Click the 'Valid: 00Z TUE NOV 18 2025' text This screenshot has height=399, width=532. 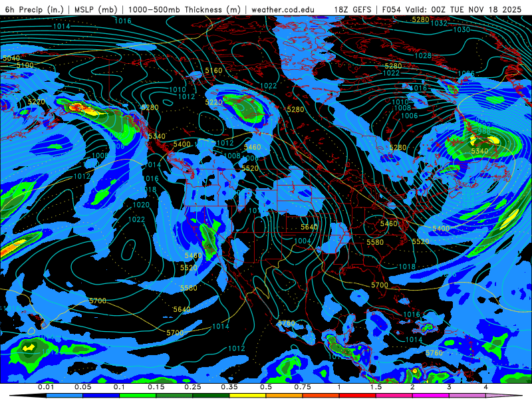(x=465, y=9)
